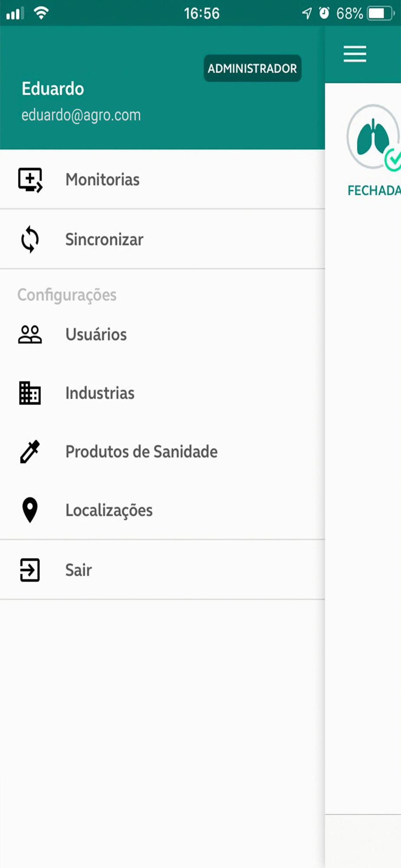This screenshot has height=868, width=401.
Task: Open the Monitorias menu item
Action: coord(102,180)
